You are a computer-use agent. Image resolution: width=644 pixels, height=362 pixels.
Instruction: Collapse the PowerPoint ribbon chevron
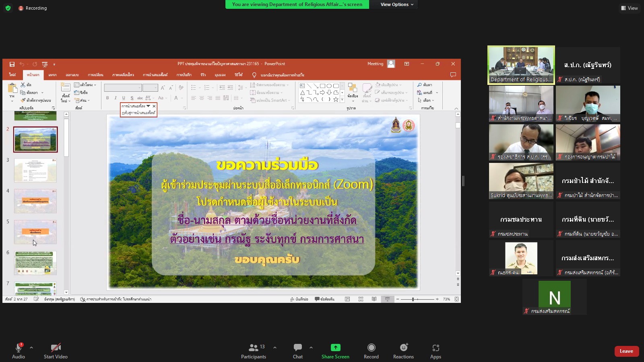(x=456, y=108)
